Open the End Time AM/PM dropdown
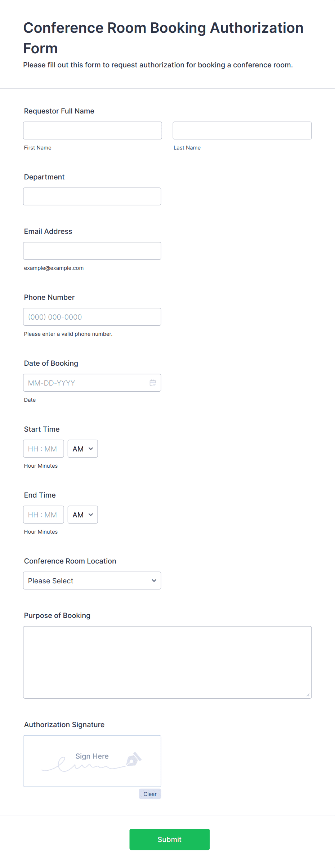 tap(82, 515)
